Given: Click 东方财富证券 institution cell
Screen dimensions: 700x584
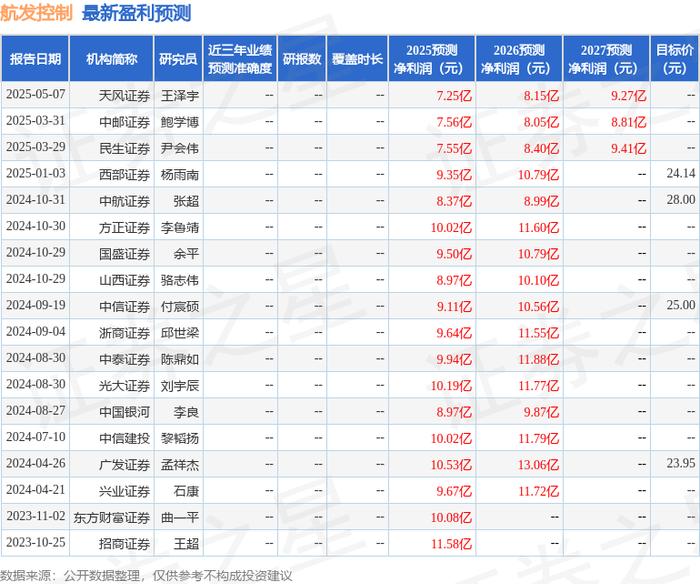Looking at the screenshot, I should (112, 517).
